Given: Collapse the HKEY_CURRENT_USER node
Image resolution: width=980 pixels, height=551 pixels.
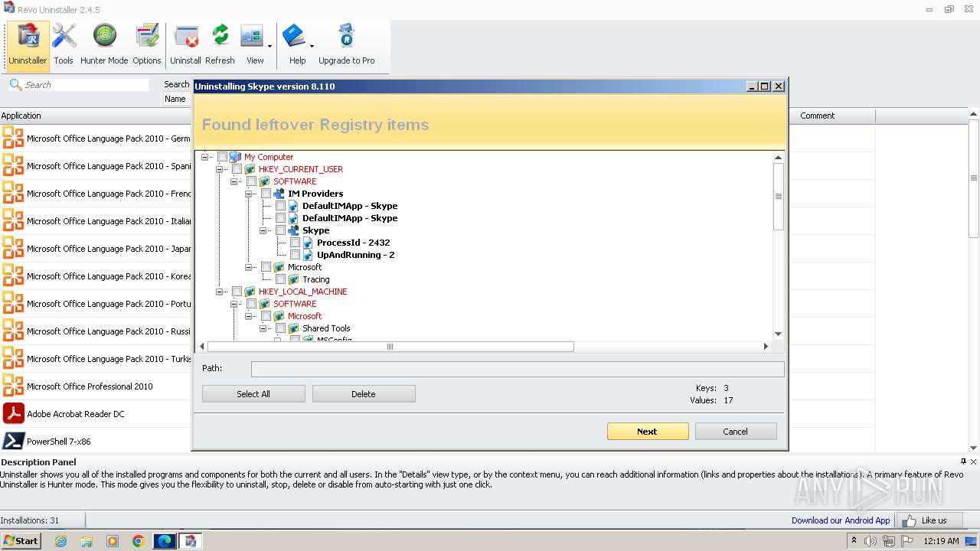Looking at the screenshot, I should 220,169.
